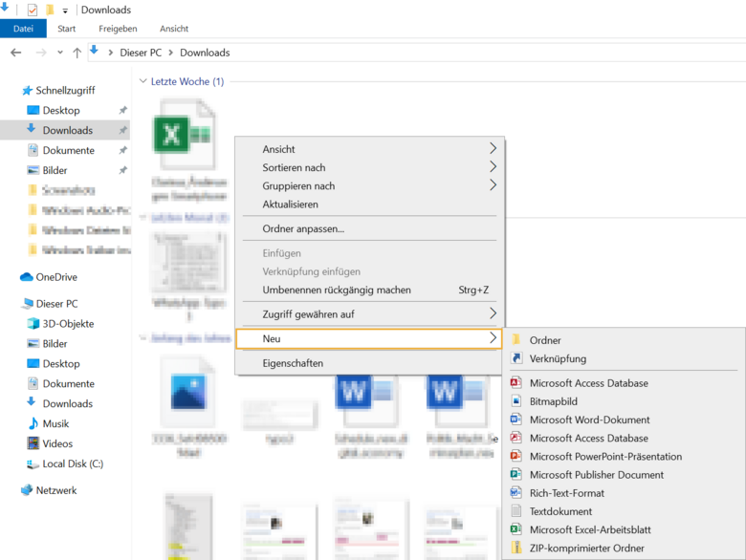Click the 3D-Objekte cube icon
This screenshot has height=560, width=746.
(x=33, y=324)
